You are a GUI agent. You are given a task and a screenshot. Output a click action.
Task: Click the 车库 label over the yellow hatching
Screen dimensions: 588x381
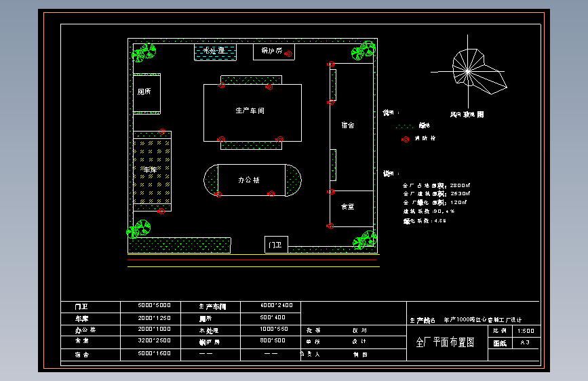tap(150, 170)
